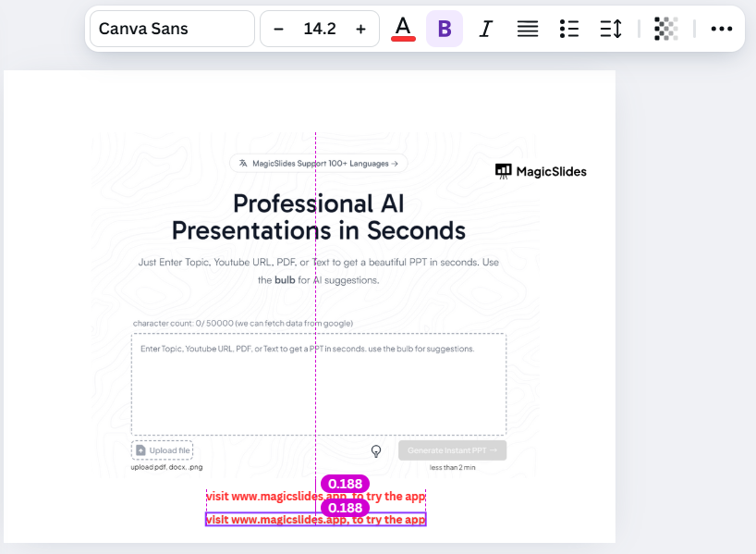756x554 pixels.
Task: Click 'MagicSlides Support 100+ Languages' pill
Action: [319, 164]
